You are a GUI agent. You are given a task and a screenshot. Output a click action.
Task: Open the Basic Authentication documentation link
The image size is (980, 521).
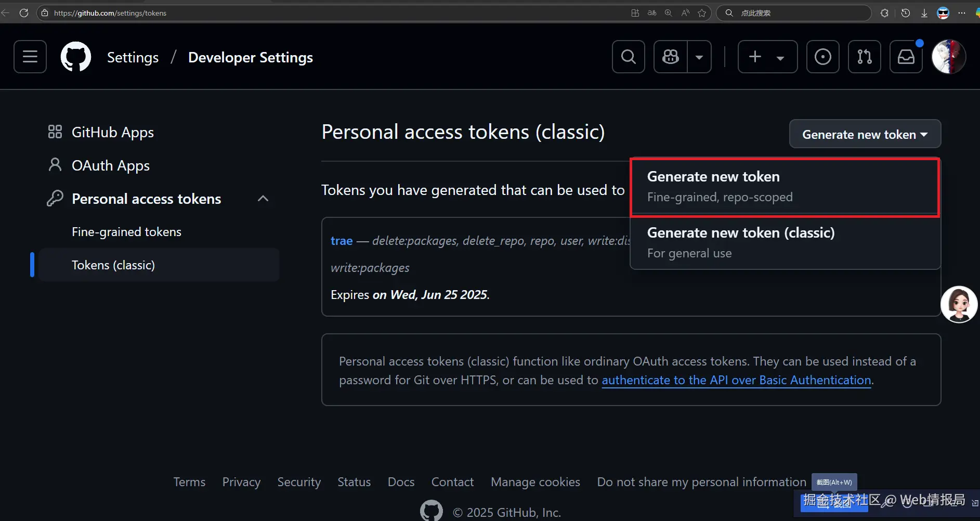pyautogui.click(x=736, y=380)
